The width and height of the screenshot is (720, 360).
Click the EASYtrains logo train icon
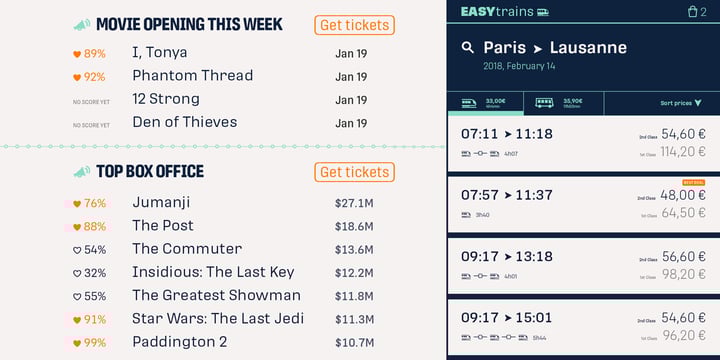pyautogui.click(x=543, y=12)
